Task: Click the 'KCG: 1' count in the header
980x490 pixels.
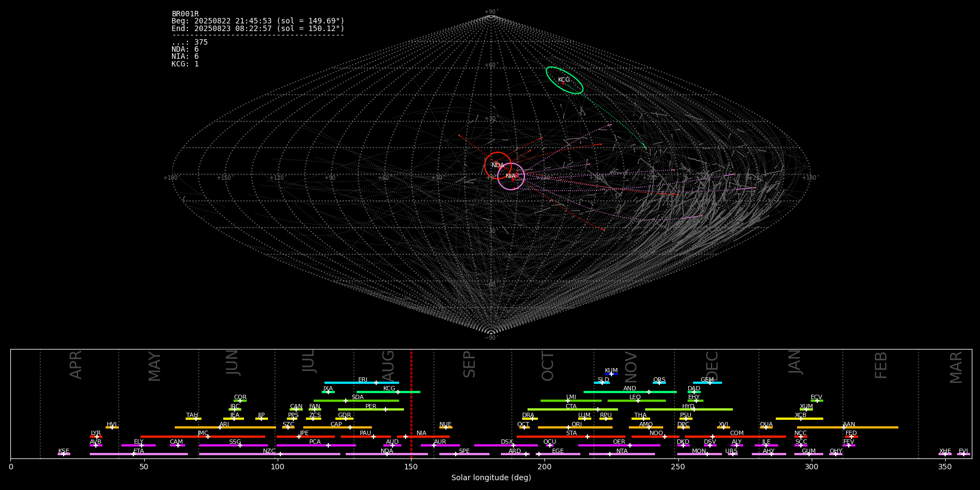Action: [185, 64]
